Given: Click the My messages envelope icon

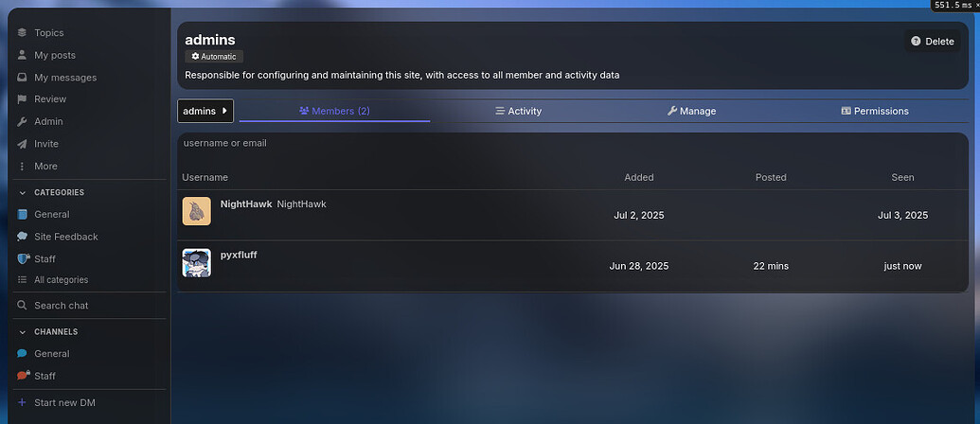Looking at the screenshot, I should [x=23, y=78].
